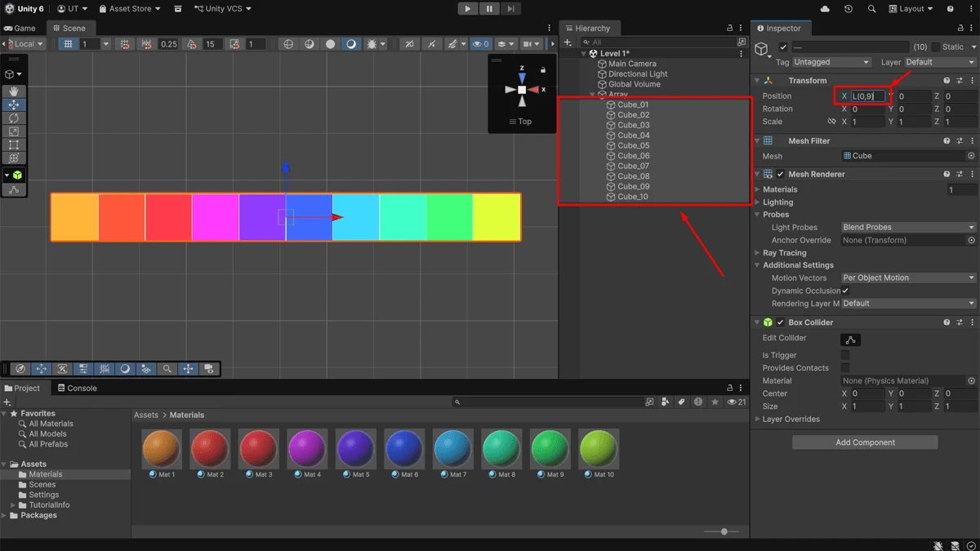Select the Scale tool in scene toolbar
Image resolution: width=980 pixels, height=551 pixels.
pyautogui.click(x=14, y=131)
